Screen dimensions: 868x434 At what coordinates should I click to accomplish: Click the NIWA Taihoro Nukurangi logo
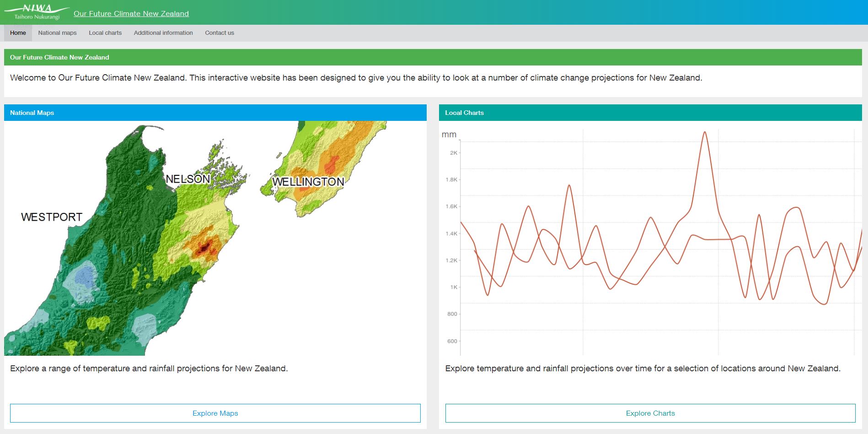[x=37, y=12]
